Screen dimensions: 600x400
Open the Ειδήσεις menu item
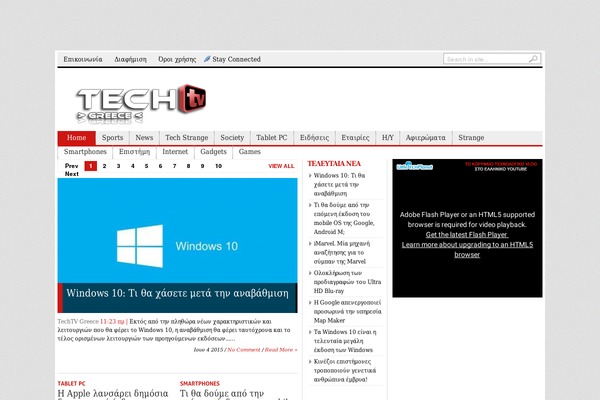[x=314, y=138]
